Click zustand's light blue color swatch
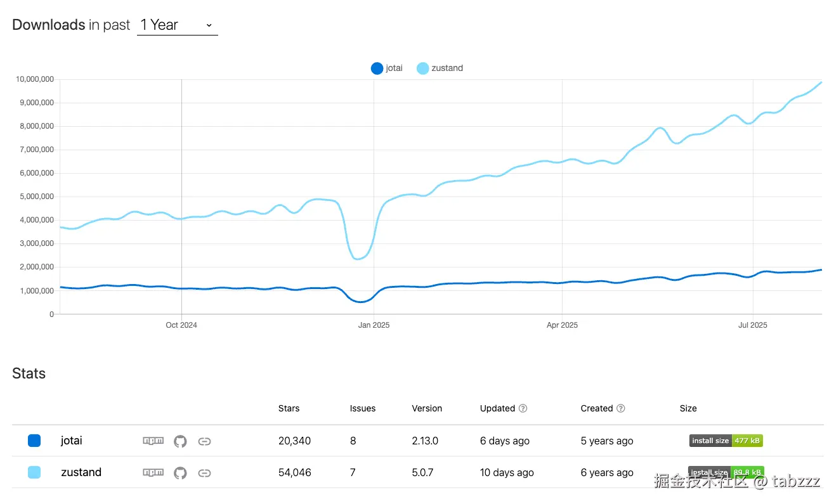Image resolution: width=834 pixels, height=504 pixels. click(34, 472)
